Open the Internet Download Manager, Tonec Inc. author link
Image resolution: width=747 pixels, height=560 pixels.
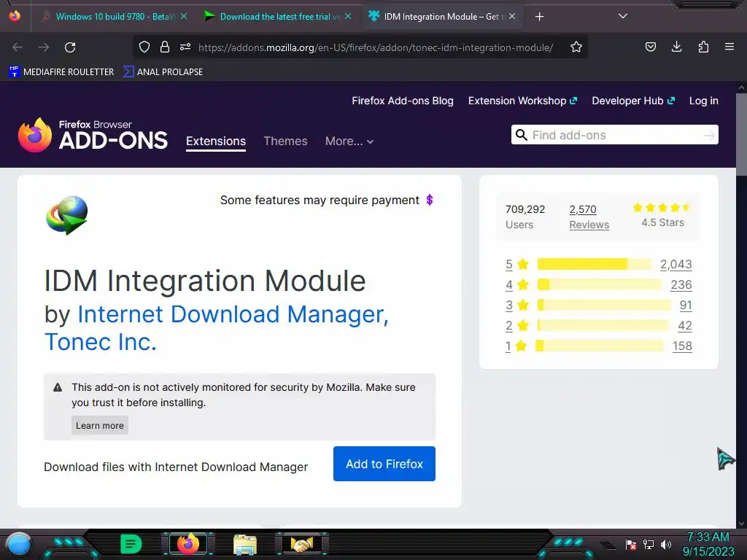point(217,328)
